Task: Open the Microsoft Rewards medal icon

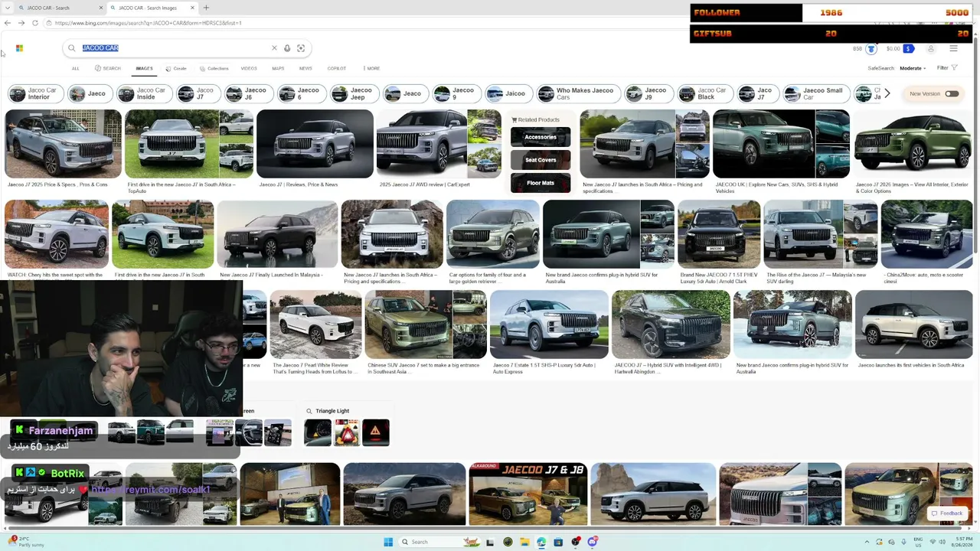Action: point(871,49)
